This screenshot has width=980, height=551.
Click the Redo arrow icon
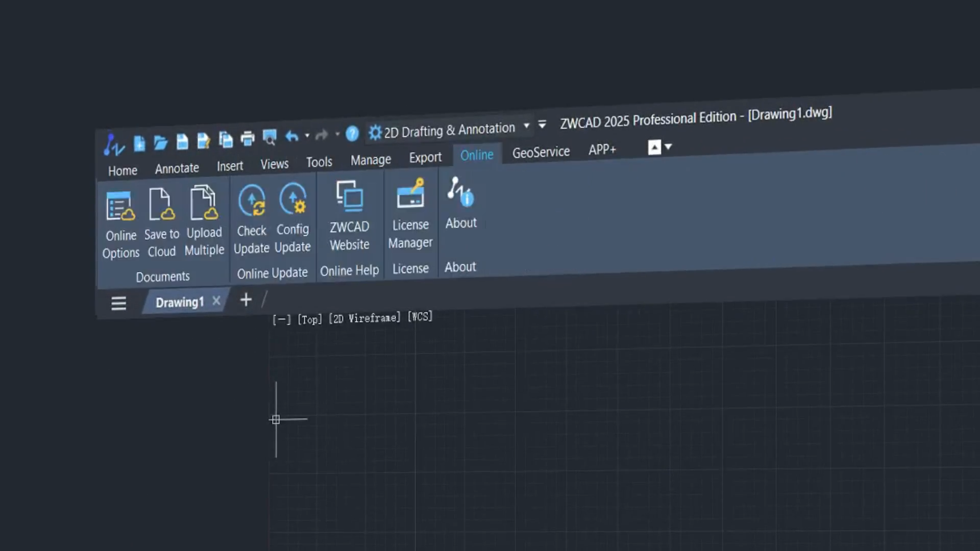click(x=322, y=135)
